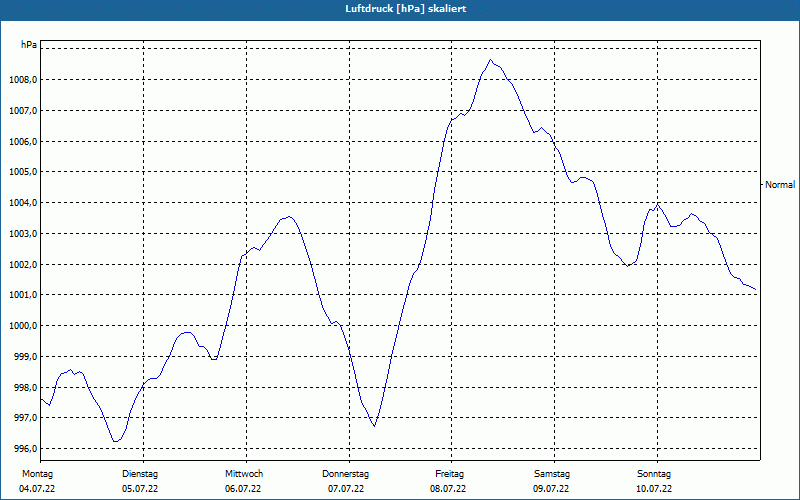Click the Samstag day label

[x=552, y=474]
